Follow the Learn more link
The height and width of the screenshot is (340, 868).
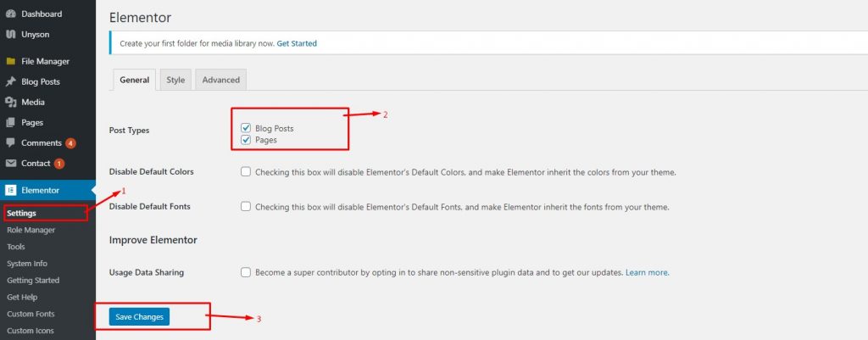[x=647, y=273]
